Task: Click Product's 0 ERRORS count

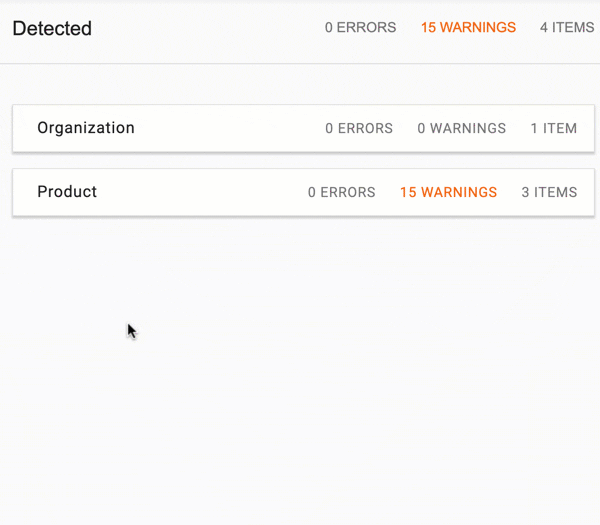Action: pyautogui.click(x=342, y=192)
